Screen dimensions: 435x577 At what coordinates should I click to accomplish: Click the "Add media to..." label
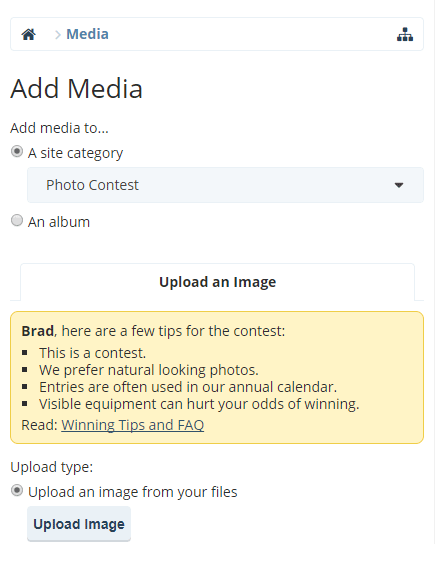59,128
